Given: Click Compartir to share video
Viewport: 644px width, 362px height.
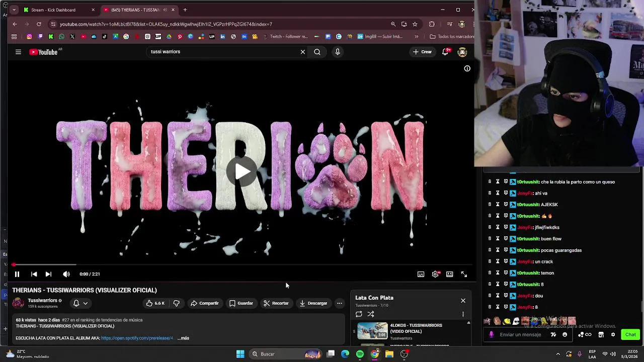Looking at the screenshot, I should (205, 303).
